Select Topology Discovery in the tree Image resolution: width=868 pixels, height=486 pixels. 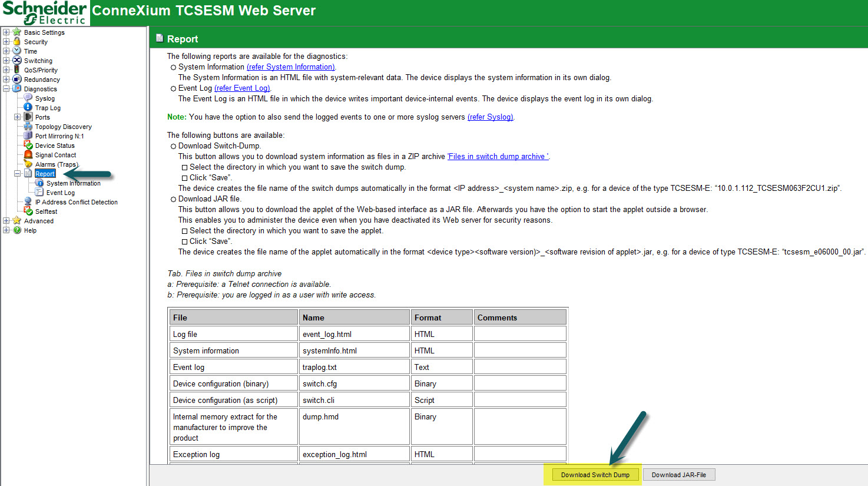[64, 127]
